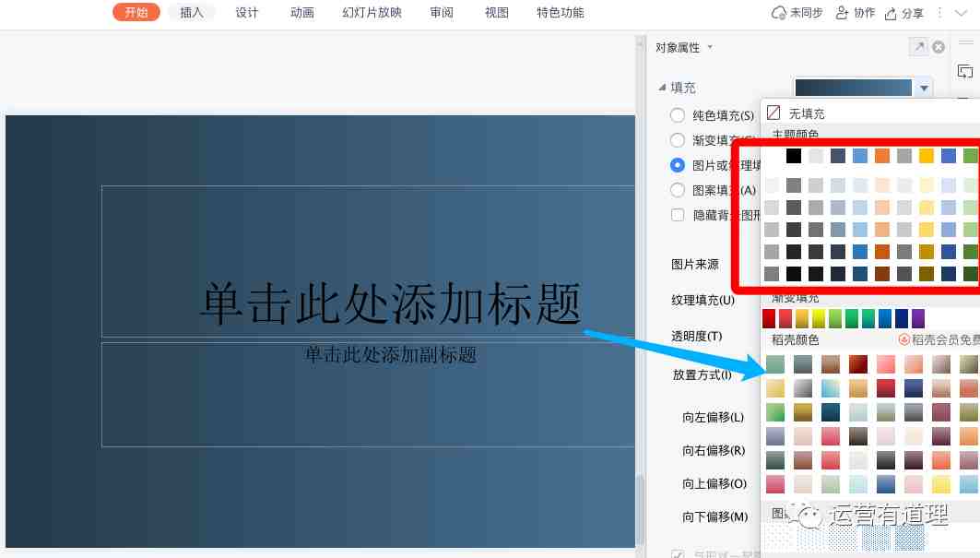Select the dark navy gradient fill swatch

pos(902,318)
